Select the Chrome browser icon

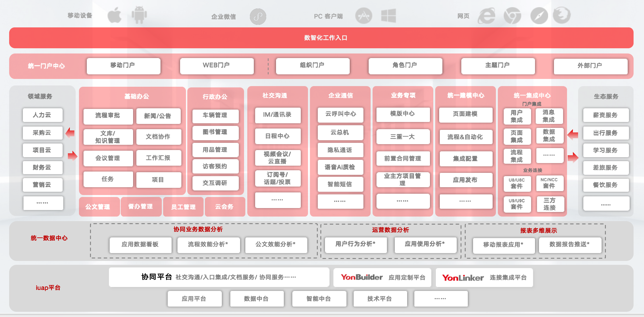pyautogui.click(x=512, y=16)
